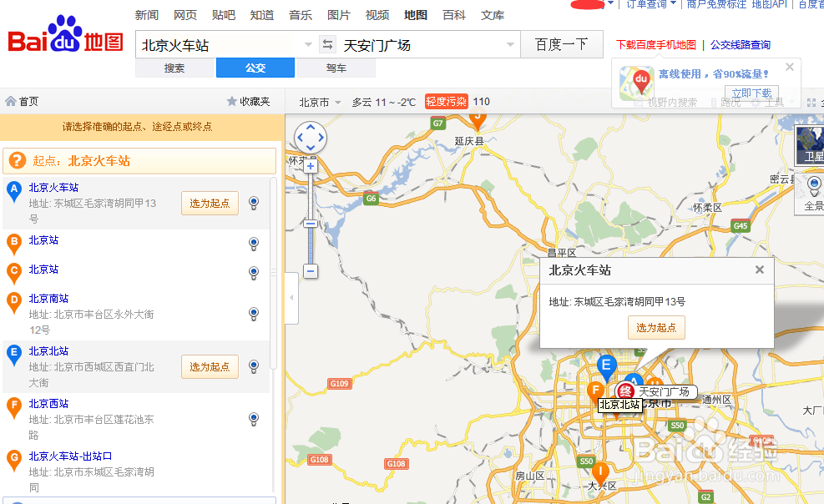This screenshot has height=504, width=824.
Task: Expand the 北京市 city selector
Action: point(320,102)
